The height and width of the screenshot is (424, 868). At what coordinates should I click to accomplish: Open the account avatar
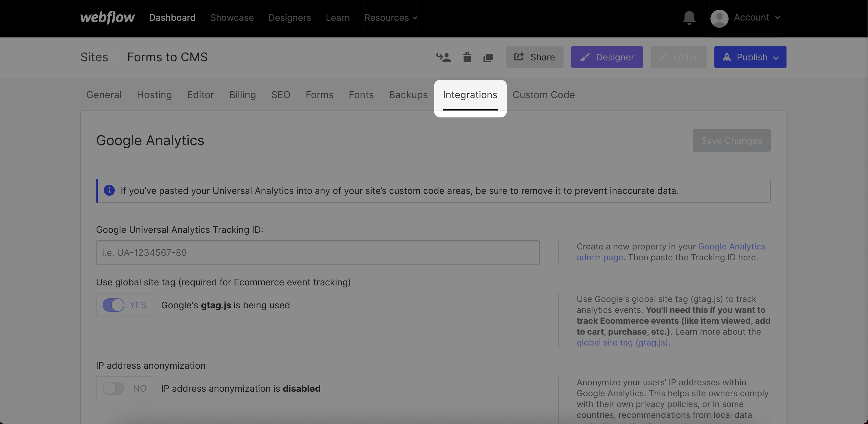pyautogui.click(x=720, y=18)
